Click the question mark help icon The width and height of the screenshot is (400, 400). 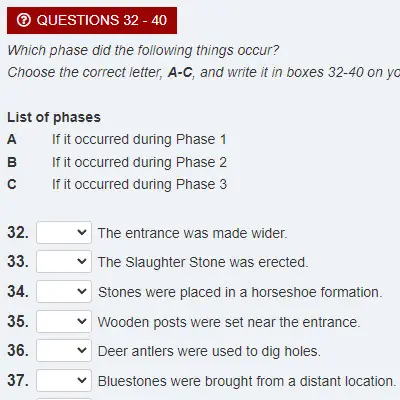[x=24, y=20]
